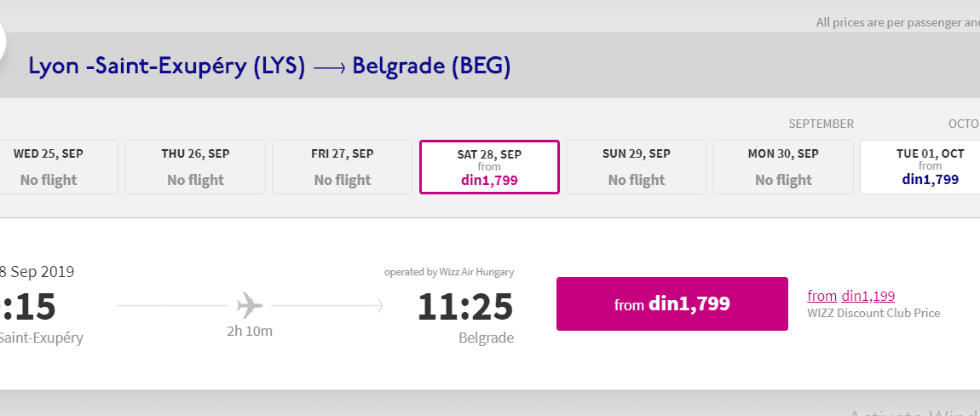Viewport: 980px width, 416px height.
Task: Switch to the SUN 29, SEP date
Action: (x=637, y=167)
